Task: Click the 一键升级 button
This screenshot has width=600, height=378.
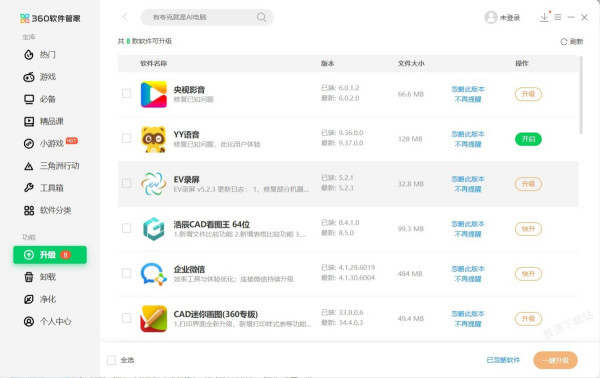Action: (555, 360)
